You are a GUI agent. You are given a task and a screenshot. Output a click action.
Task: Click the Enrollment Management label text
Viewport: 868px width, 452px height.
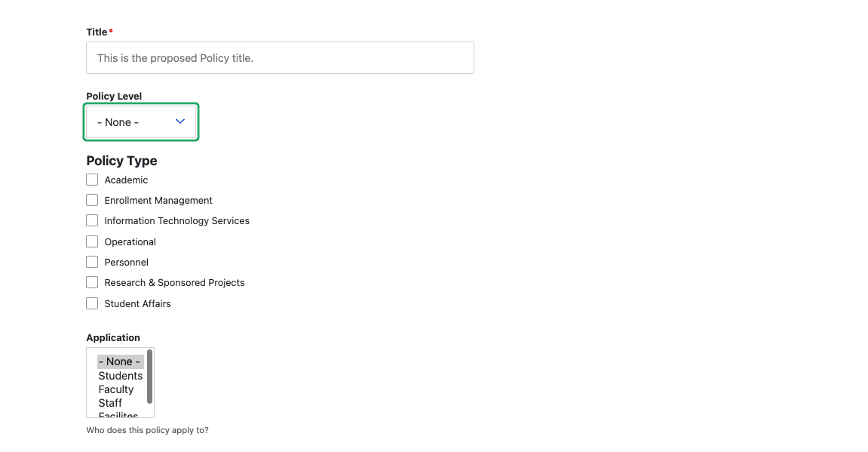(158, 201)
